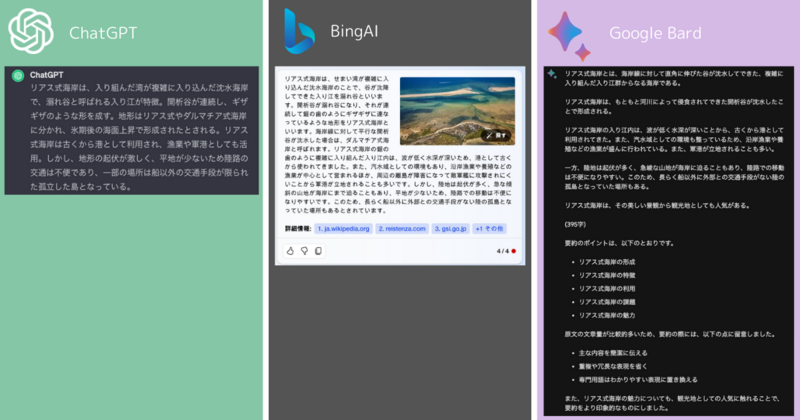Click the '詳細情報:' label in BingAI
This screenshot has height=420, width=800.
click(298, 229)
